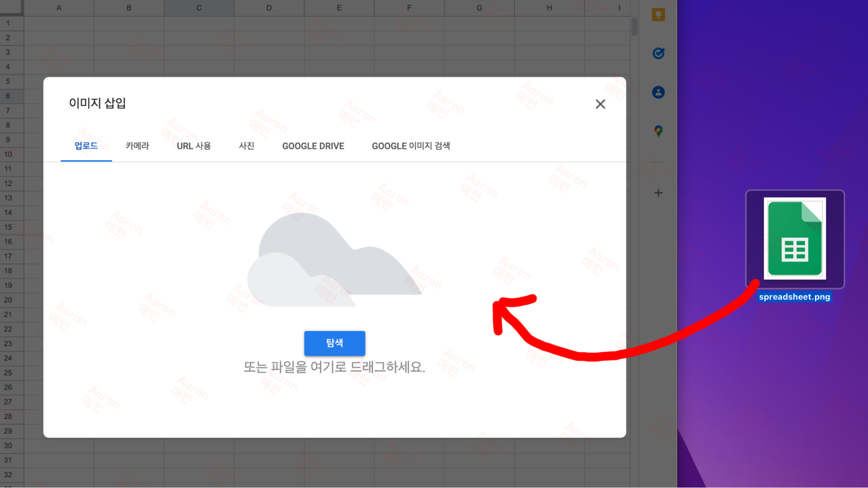Select column C header

pyautogui.click(x=199, y=8)
